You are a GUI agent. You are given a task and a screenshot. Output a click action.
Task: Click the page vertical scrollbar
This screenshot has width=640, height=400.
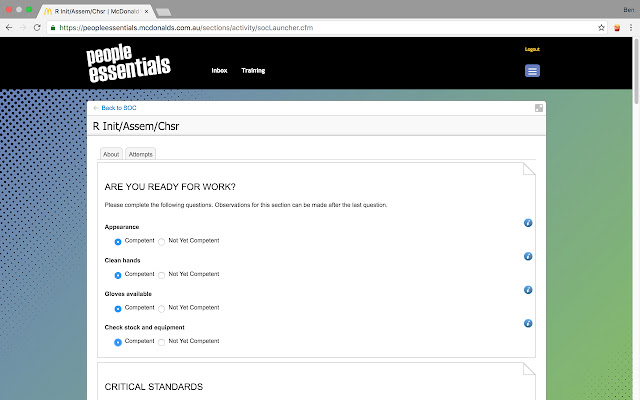click(x=636, y=71)
